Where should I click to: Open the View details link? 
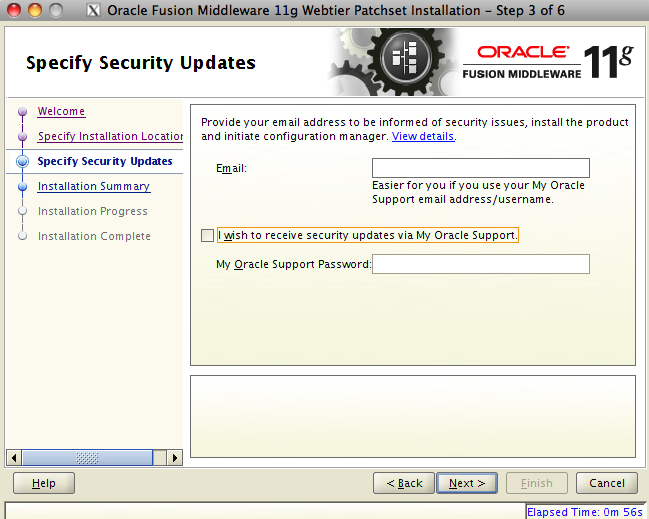tap(422, 136)
